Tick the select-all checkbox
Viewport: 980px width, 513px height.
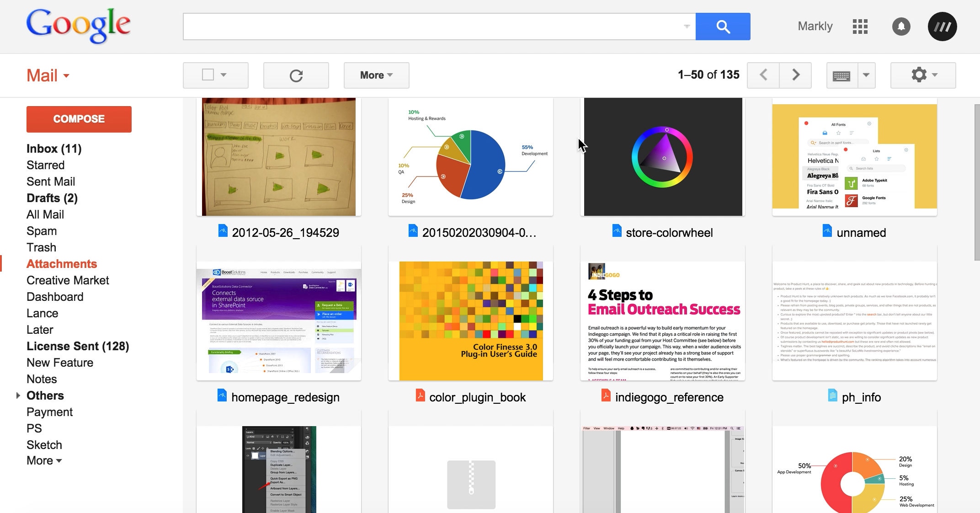208,75
